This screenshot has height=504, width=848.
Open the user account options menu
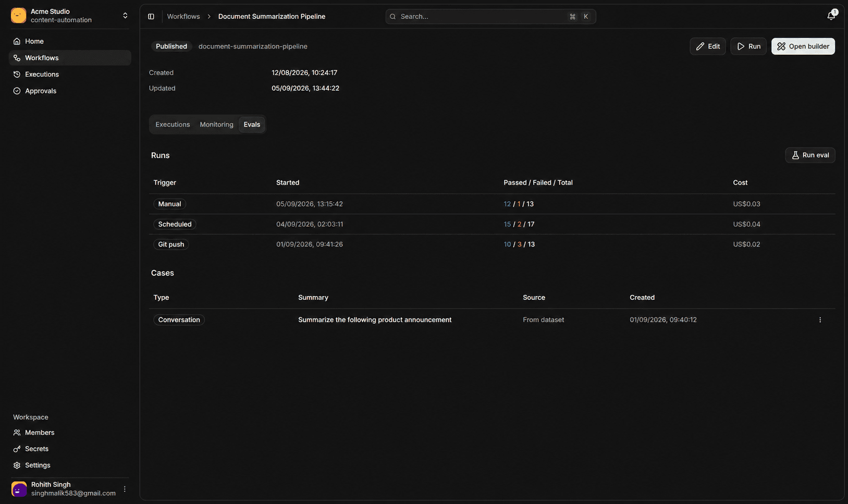tap(125, 489)
